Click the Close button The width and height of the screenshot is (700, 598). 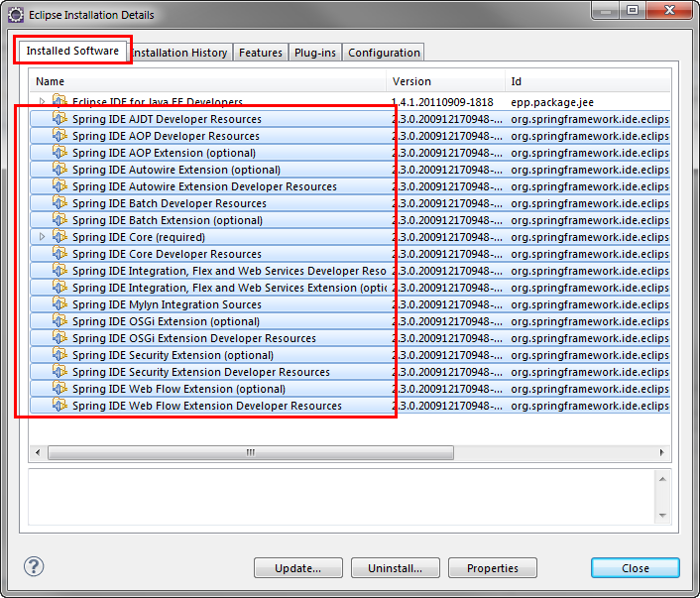[636, 568]
